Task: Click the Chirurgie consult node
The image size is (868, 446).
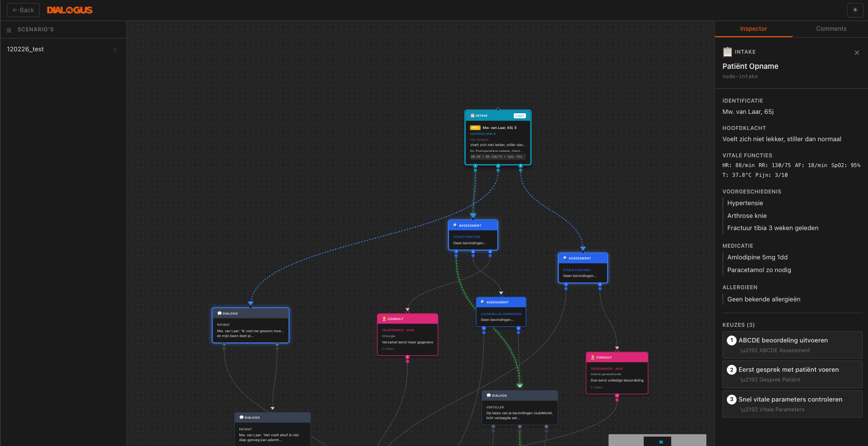Action: pos(407,336)
